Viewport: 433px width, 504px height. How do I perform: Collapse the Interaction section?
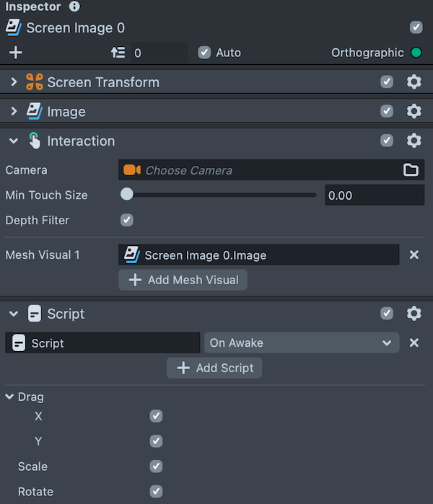14,141
